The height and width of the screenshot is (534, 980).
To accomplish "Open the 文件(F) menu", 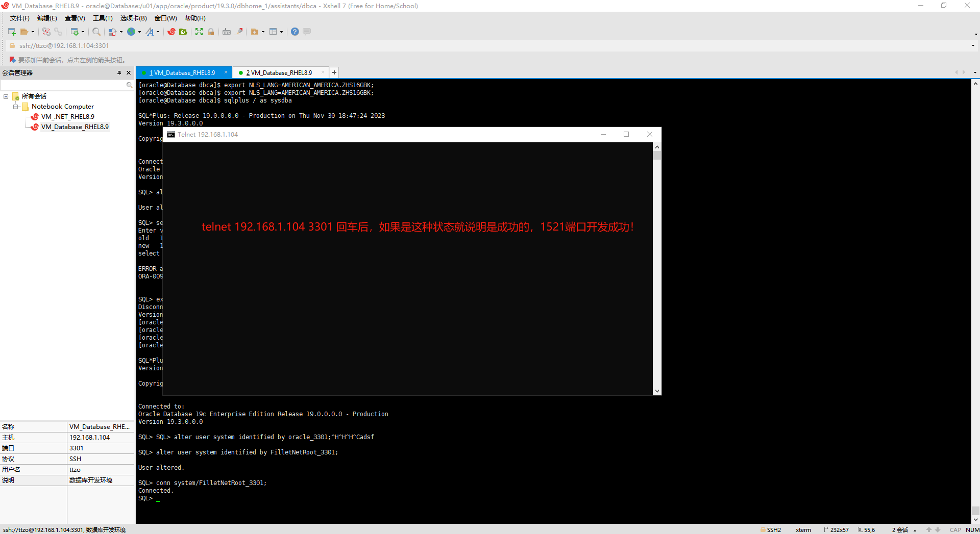I will point(19,18).
